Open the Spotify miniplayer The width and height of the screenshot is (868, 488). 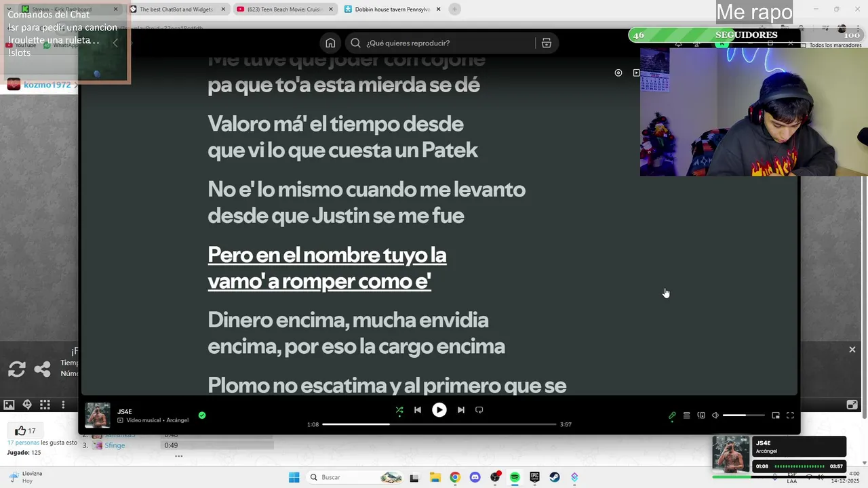coord(776,415)
